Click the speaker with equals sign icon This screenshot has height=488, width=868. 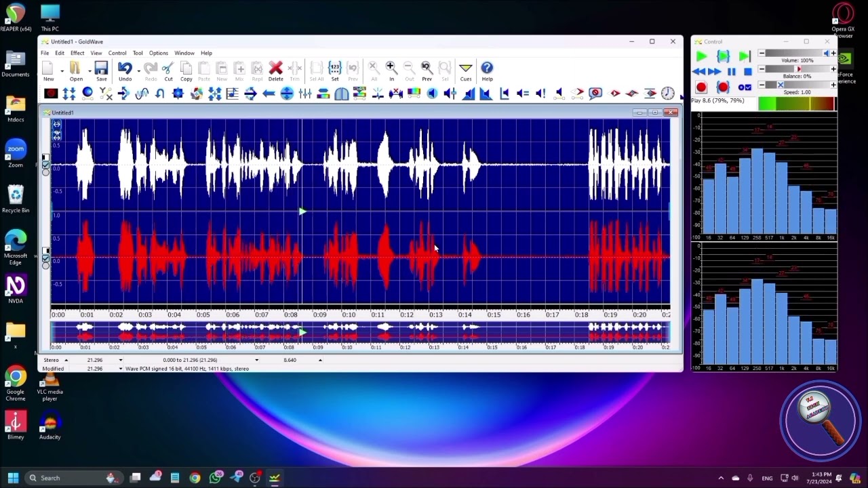tap(523, 94)
